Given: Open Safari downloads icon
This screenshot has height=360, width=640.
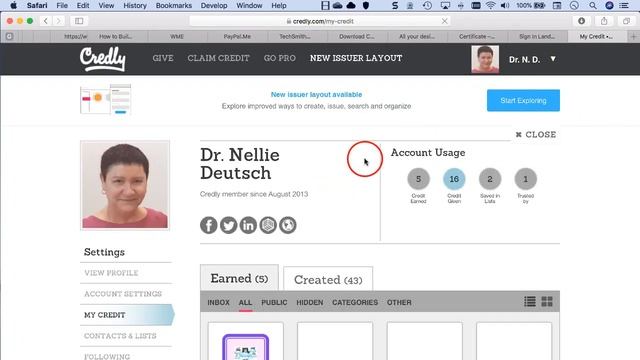Looking at the screenshot, I should [x=581, y=21].
